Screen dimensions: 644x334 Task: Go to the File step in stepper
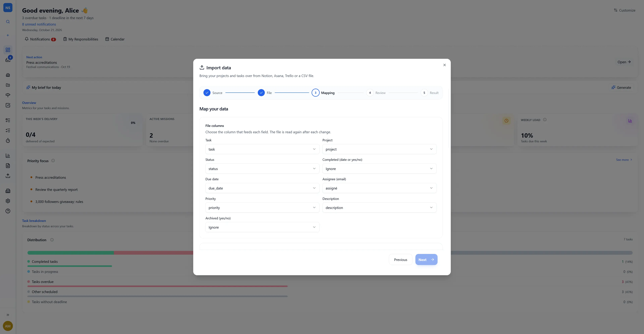click(x=265, y=93)
